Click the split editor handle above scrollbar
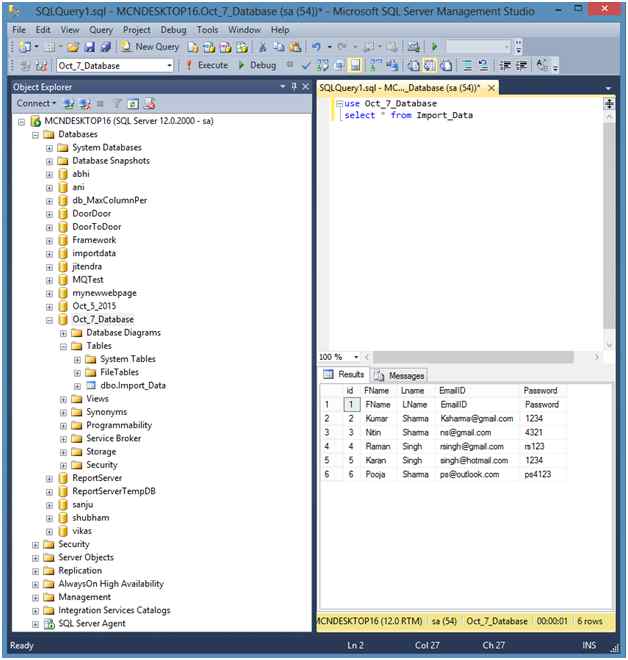This screenshot has height=660, width=628. 609,104
